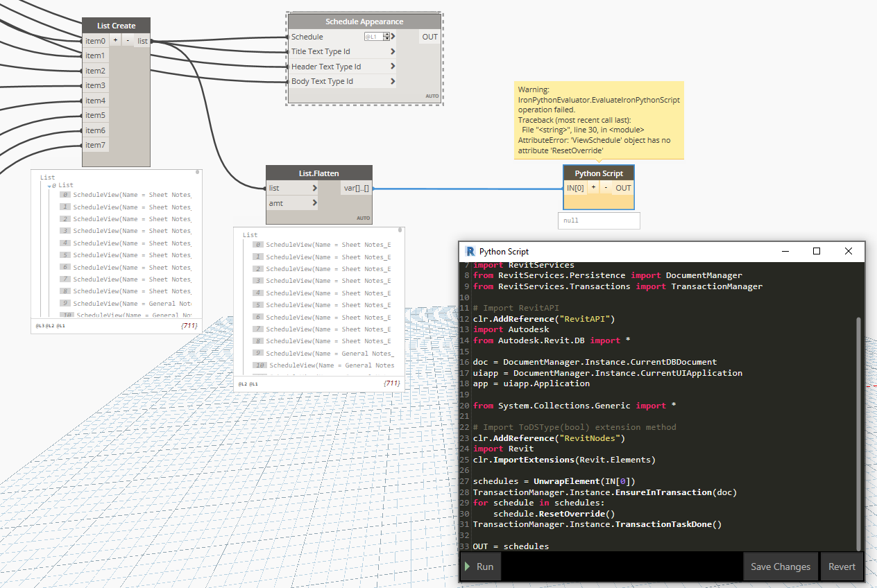877x588 pixels.
Task: Select the @L1 level label in List Create preview
Action: (61, 325)
